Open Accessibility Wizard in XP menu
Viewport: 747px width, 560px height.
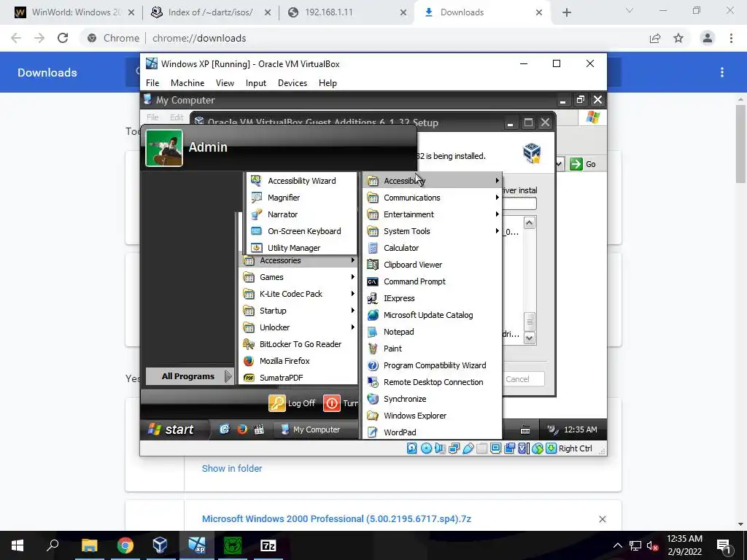(301, 181)
